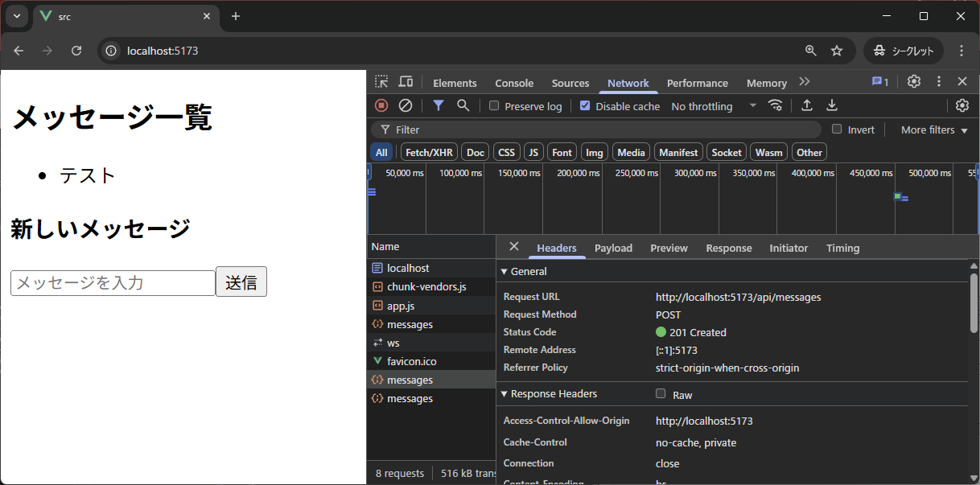This screenshot has width=980, height=485.
Task: Open the Response tab
Action: click(x=729, y=248)
